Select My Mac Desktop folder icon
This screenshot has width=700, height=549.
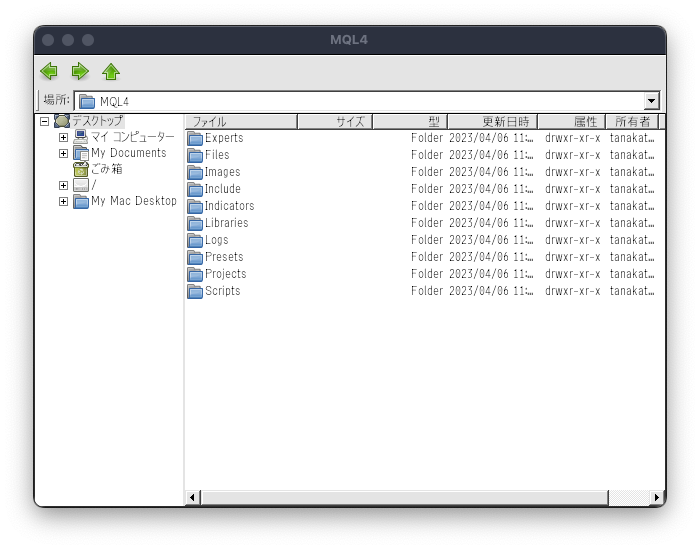click(x=81, y=201)
